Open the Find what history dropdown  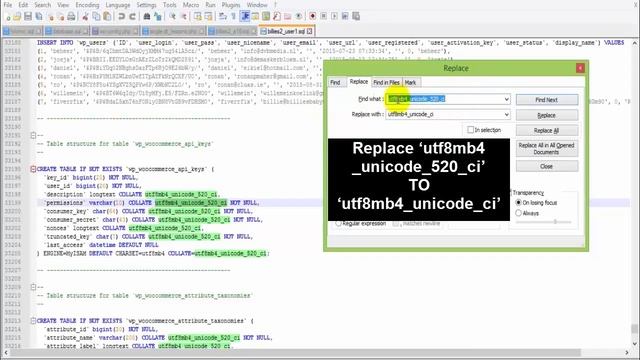point(506,99)
